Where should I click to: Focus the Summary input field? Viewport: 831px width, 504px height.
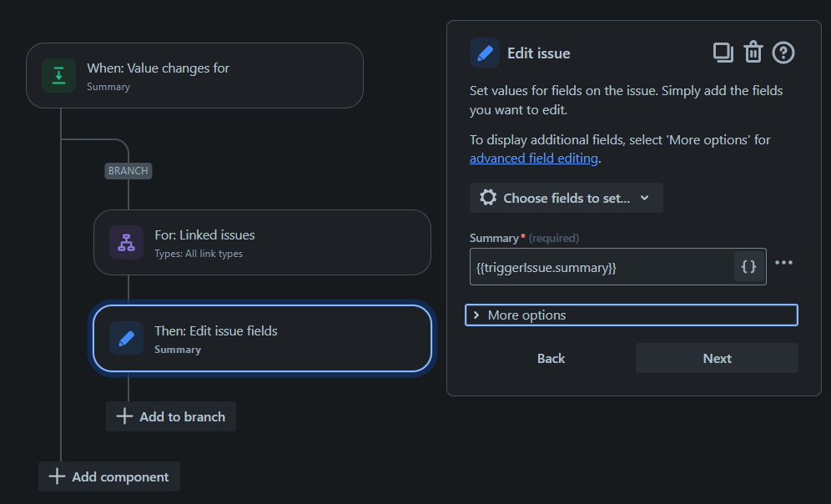tap(601, 267)
